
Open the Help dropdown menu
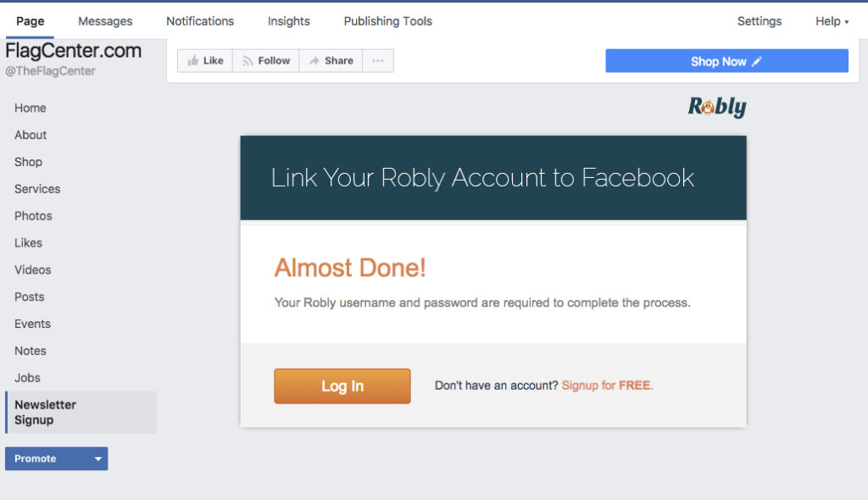pyautogui.click(x=832, y=21)
